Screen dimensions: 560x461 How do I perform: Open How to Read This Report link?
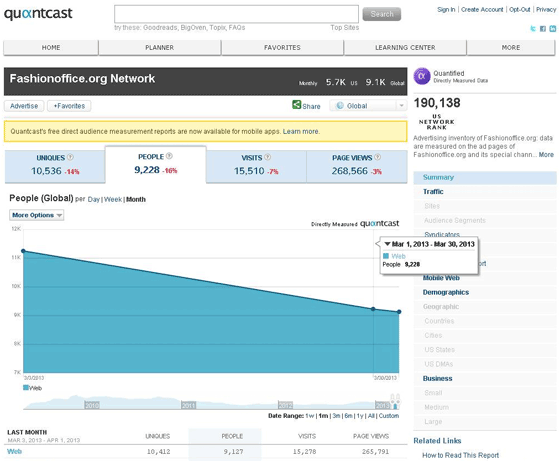tap(460, 455)
